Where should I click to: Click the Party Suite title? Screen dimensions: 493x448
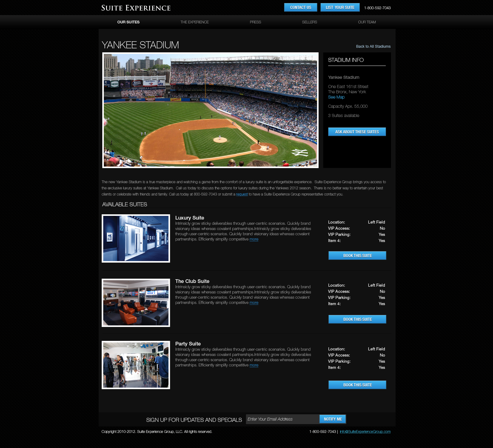click(188, 344)
